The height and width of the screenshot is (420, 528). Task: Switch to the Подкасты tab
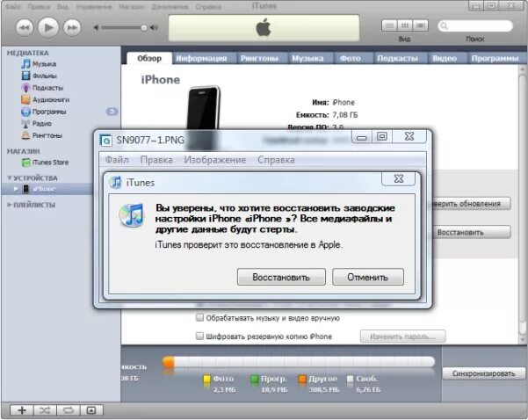click(x=398, y=58)
